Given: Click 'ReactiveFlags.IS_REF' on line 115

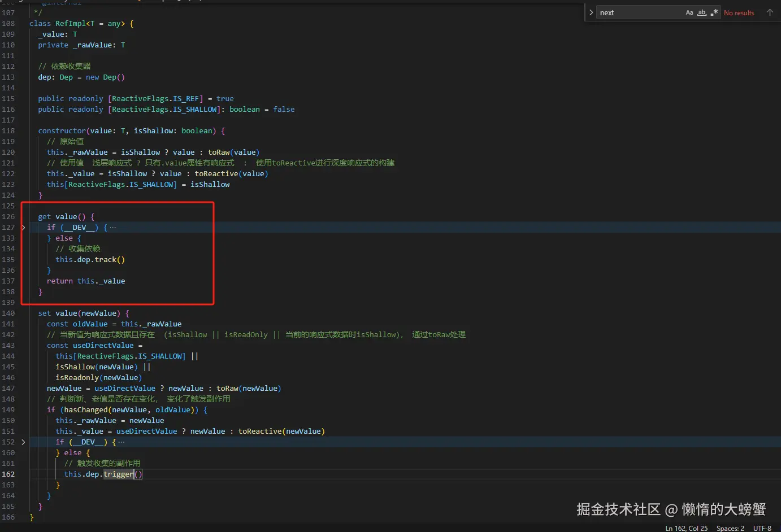Looking at the screenshot, I should (155, 99).
